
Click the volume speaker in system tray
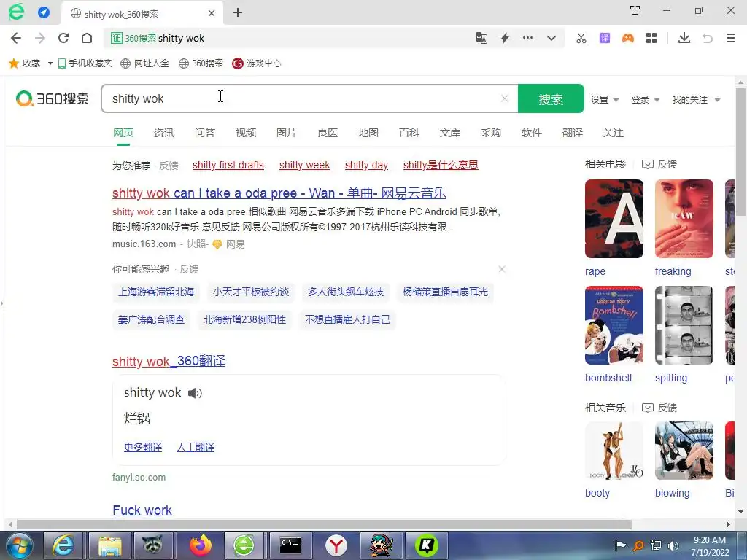tap(673, 545)
